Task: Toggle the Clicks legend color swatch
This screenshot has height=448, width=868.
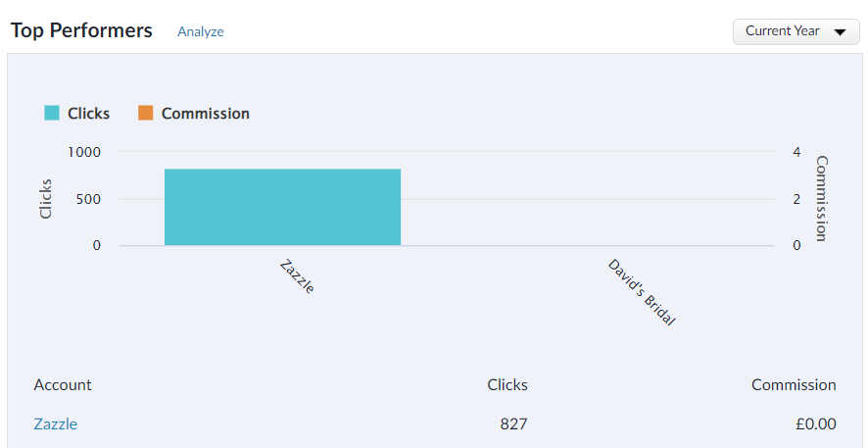Action: (52, 113)
